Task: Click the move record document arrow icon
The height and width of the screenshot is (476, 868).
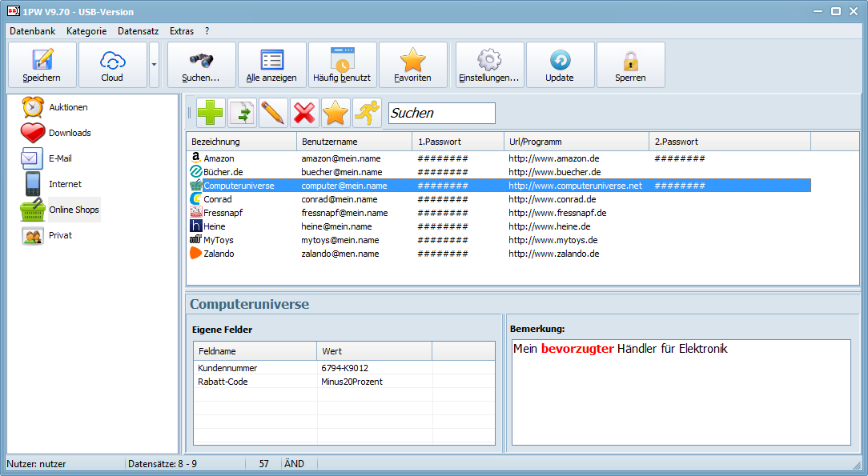Action: (x=242, y=113)
